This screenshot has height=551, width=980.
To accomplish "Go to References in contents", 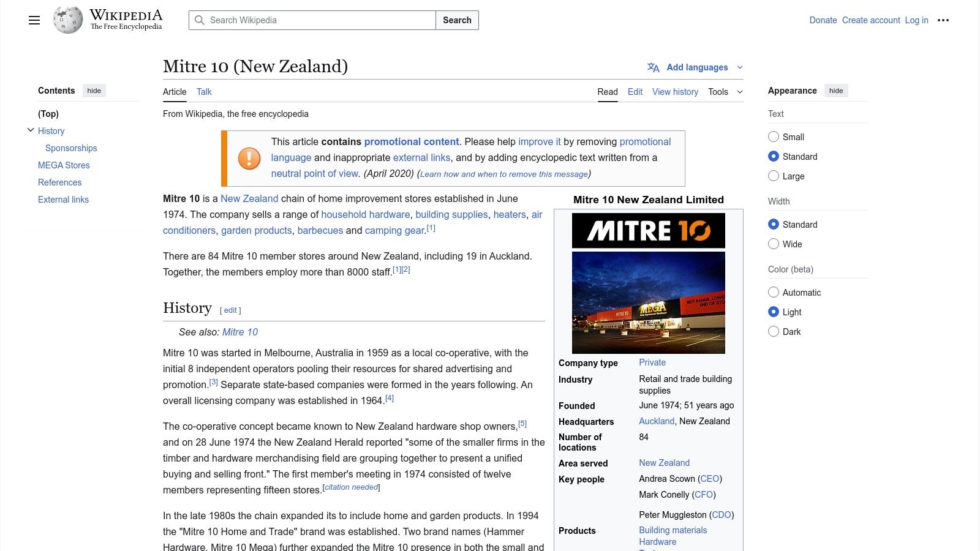I will (x=59, y=182).
